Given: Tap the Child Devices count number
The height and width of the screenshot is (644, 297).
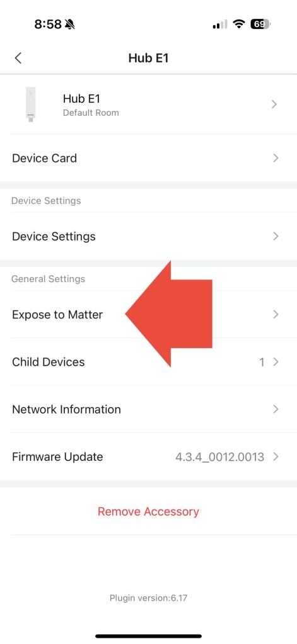Looking at the screenshot, I should pyautogui.click(x=261, y=362).
